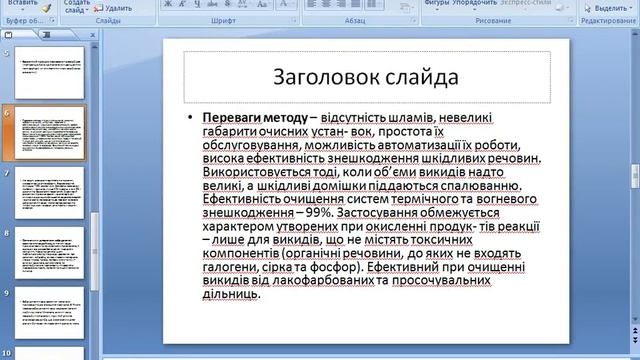Click the scroll-down arrow of slide area

pyautogui.click(x=635, y=319)
